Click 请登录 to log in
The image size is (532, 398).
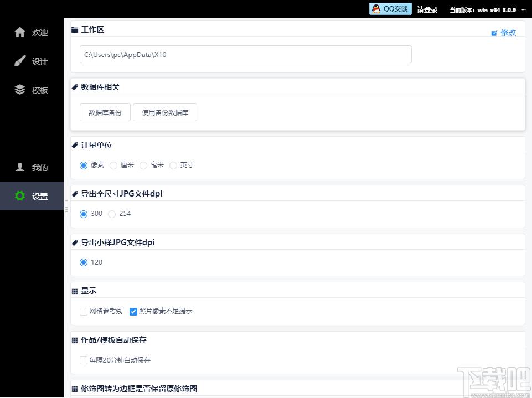click(x=427, y=10)
